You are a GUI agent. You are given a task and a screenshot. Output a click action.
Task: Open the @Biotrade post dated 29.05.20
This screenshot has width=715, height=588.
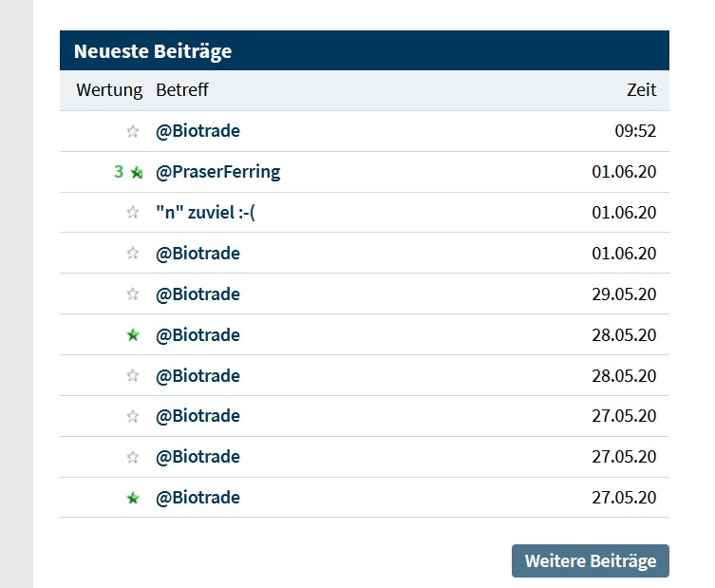[198, 294]
